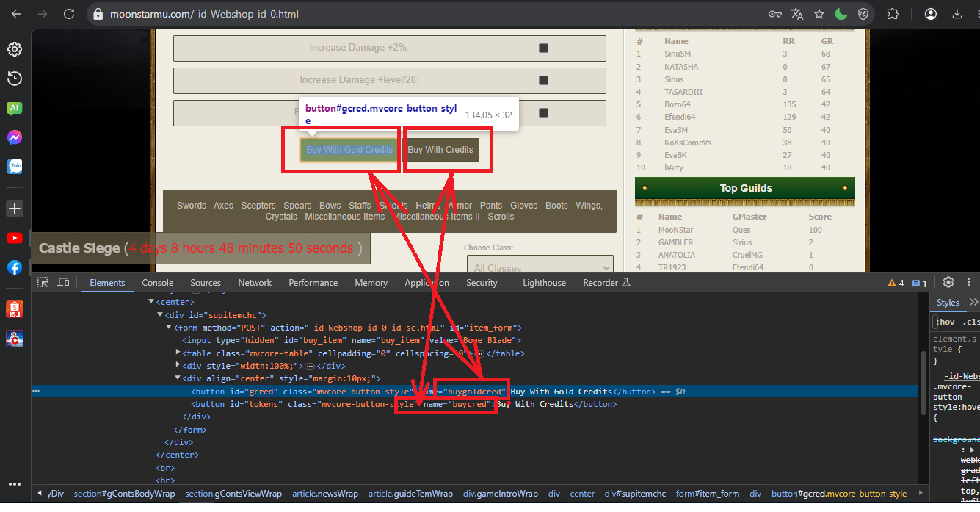Open the Sources tab
The width and height of the screenshot is (980, 512).
pos(206,283)
